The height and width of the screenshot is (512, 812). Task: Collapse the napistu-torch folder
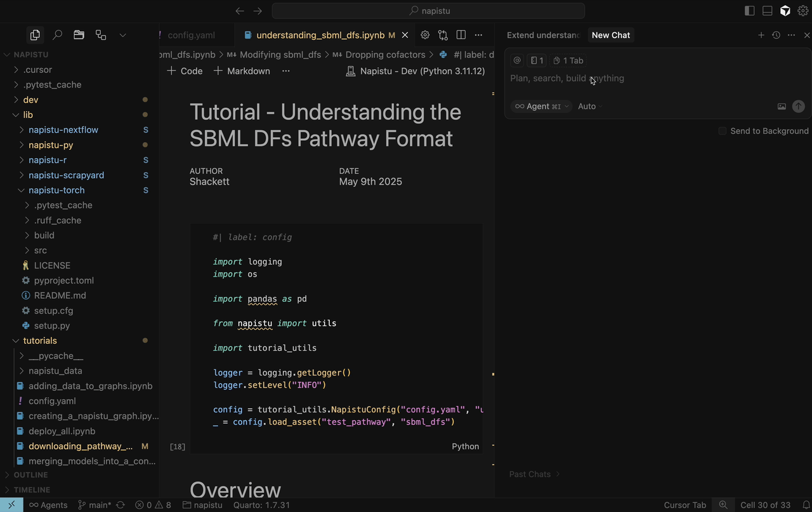[79, 190]
